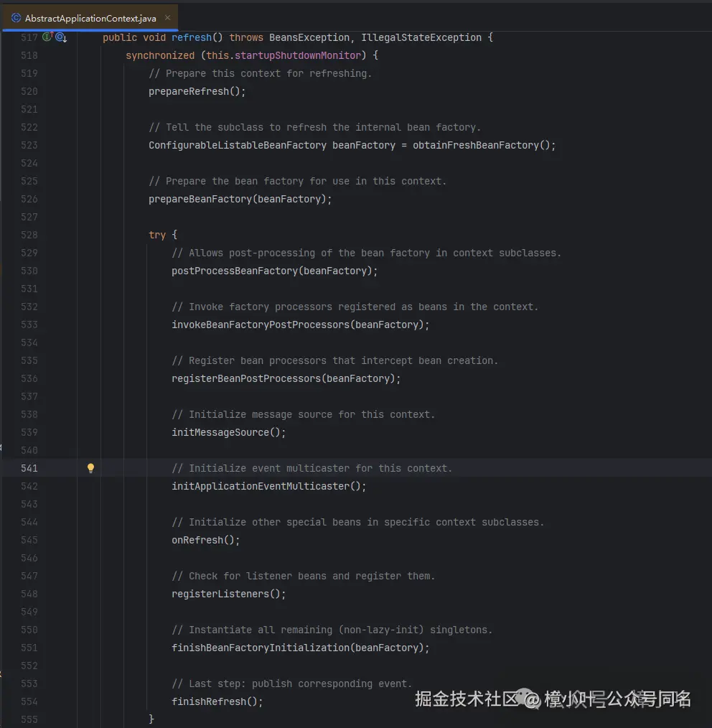The width and height of the screenshot is (712, 728).
Task: Click comment 'Register bean processors that intercept bean creation'
Action: pyautogui.click(x=334, y=360)
